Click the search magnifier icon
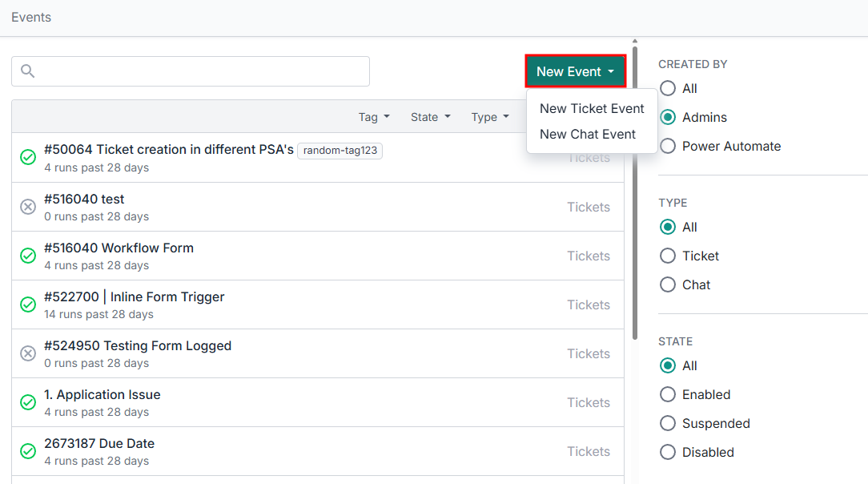Viewport: 868px width, 484px height. point(28,71)
